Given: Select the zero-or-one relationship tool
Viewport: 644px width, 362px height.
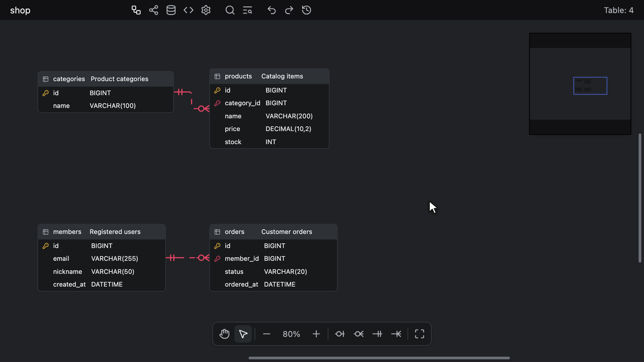Looking at the screenshot, I should click(340, 334).
